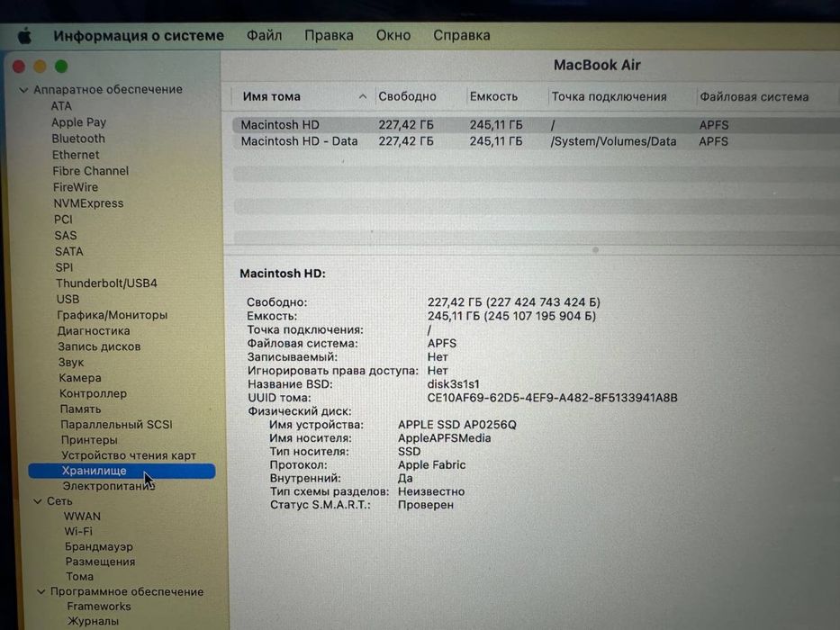Select SAS in sidebar
The width and height of the screenshot is (840, 630).
[66, 235]
